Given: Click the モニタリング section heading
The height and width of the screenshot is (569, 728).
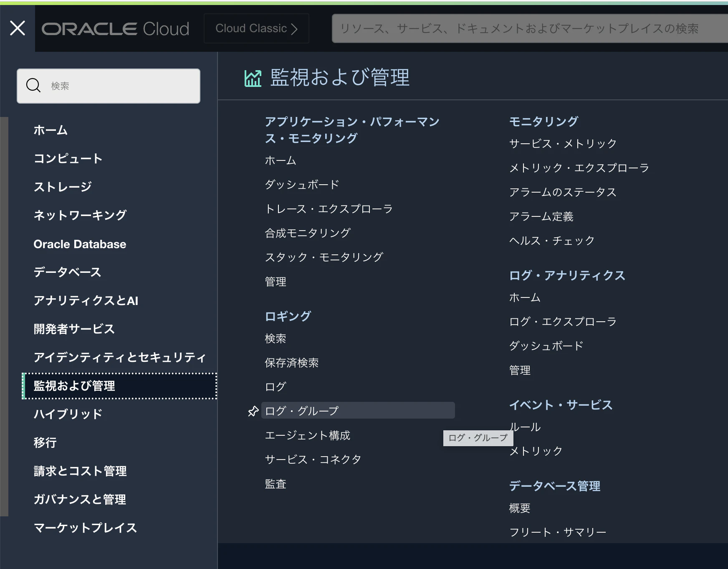Looking at the screenshot, I should pos(543,122).
